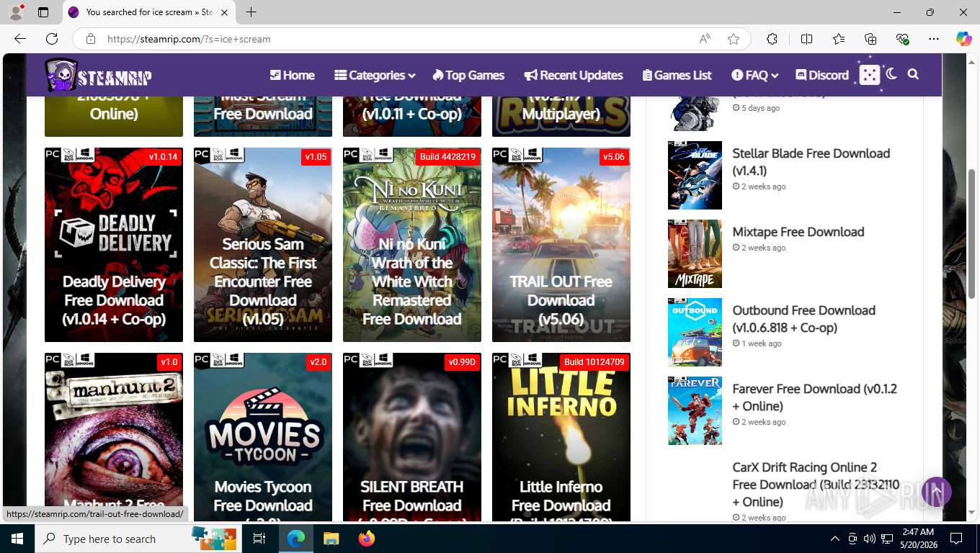Screen dimensions: 980x553
Task: Open Collections icon in toolbar
Action: [x=870, y=39]
